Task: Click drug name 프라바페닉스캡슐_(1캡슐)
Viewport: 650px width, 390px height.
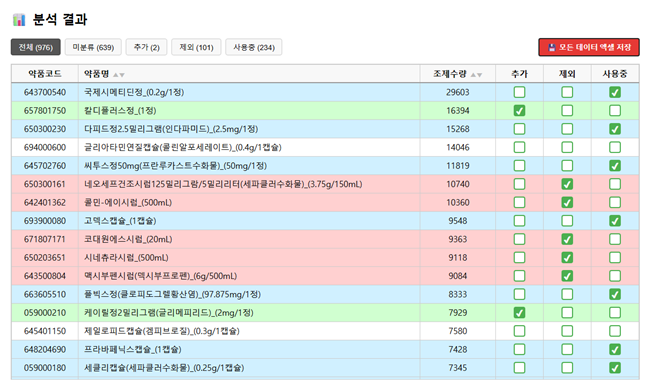Action: (133, 349)
